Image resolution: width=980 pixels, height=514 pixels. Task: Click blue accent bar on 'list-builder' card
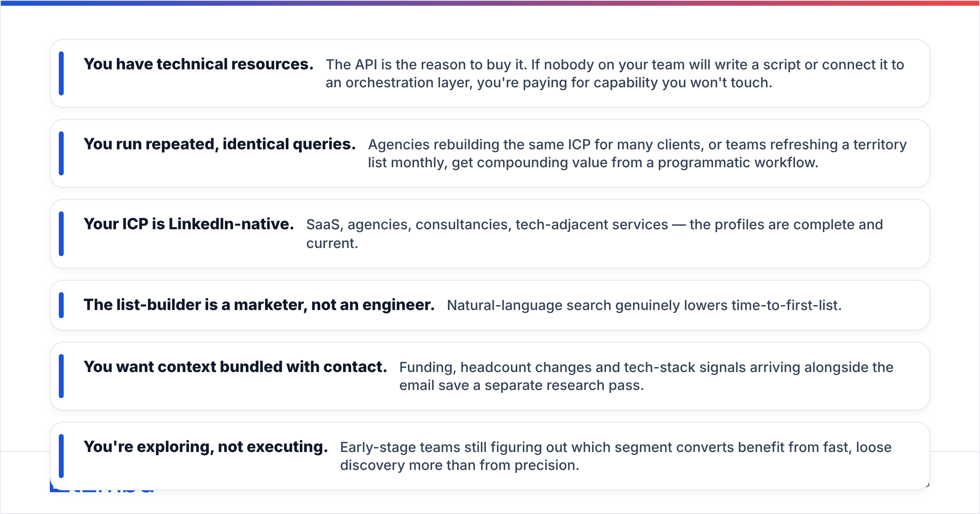pyautogui.click(x=61, y=305)
